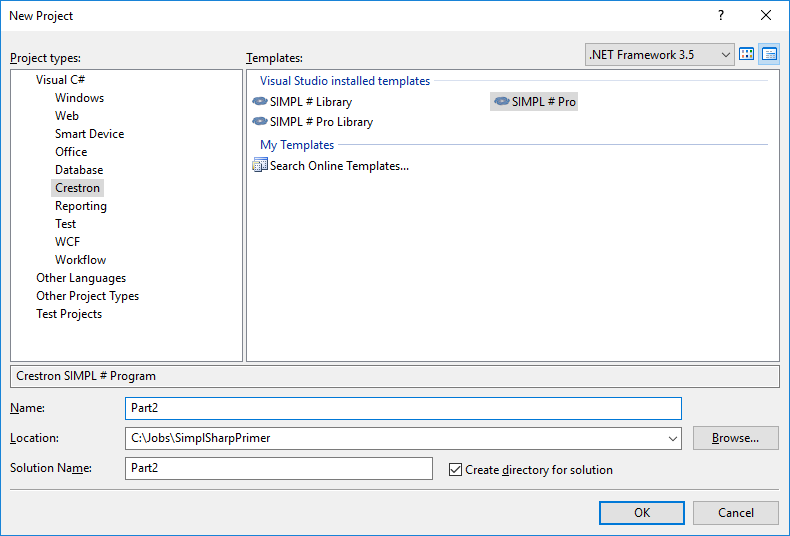
Task: Toggle Create directory for solution checkbox
Action: pos(455,470)
